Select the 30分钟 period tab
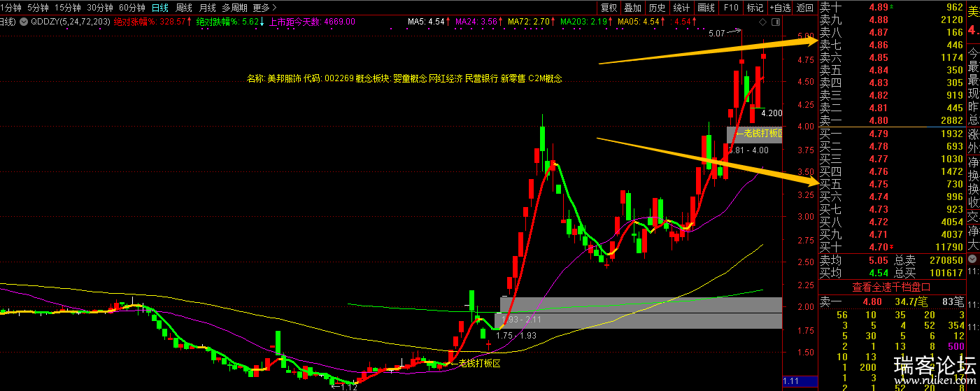The width and height of the screenshot is (980, 391). (x=100, y=8)
